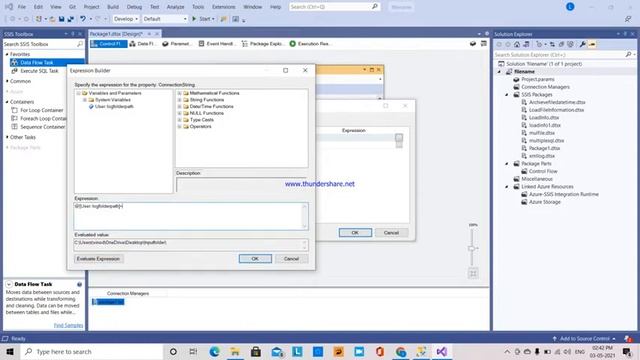Click the For Loop Container icon
Screen dimensions: 640x360
[15, 110]
